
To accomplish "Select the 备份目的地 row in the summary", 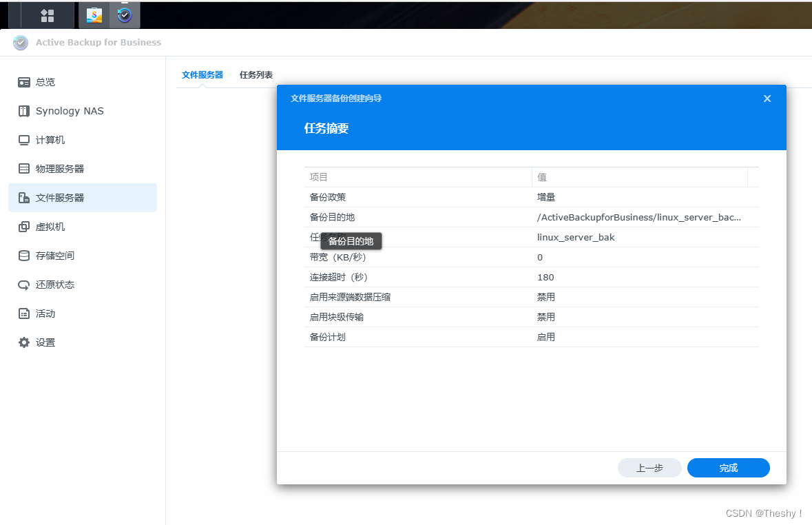I will pyautogui.click(x=482, y=217).
